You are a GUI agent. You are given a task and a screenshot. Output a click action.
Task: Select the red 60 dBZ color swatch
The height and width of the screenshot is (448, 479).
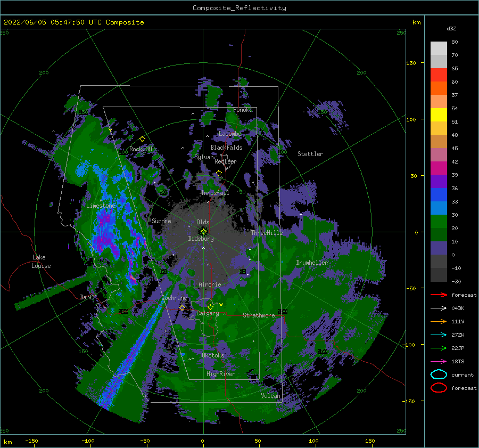(439, 75)
